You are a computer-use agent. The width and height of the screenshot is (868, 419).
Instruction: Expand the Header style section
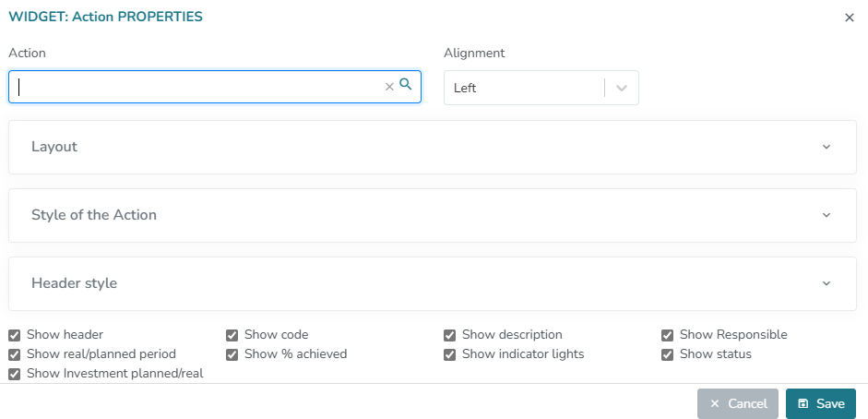point(826,283)
